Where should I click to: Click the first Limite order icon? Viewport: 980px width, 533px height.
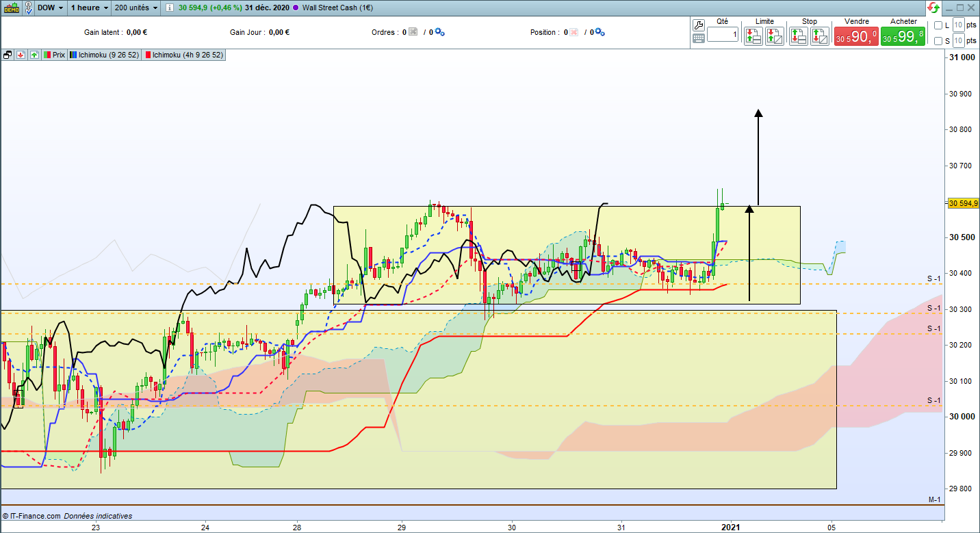(x=753, y=36)
